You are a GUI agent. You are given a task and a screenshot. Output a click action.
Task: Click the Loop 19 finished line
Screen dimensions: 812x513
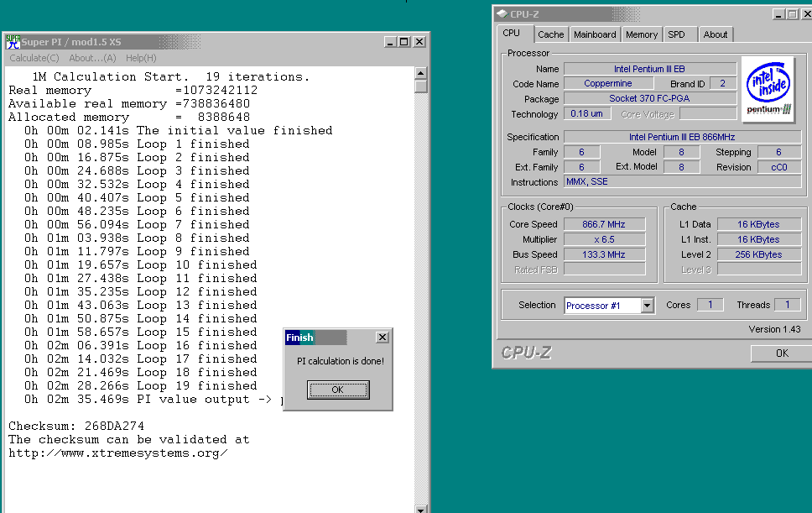[x=140, y=385]
